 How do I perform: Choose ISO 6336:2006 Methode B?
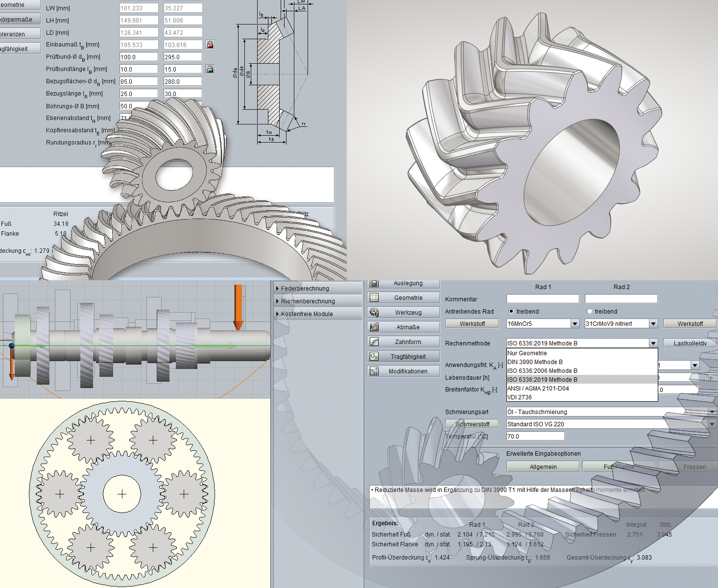click(x=582, y=371)
